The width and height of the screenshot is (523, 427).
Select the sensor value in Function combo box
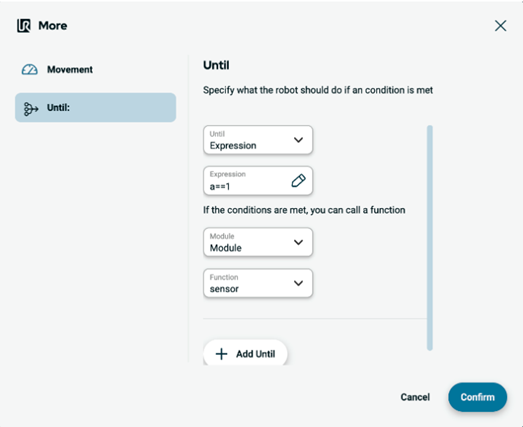(224, 289)
